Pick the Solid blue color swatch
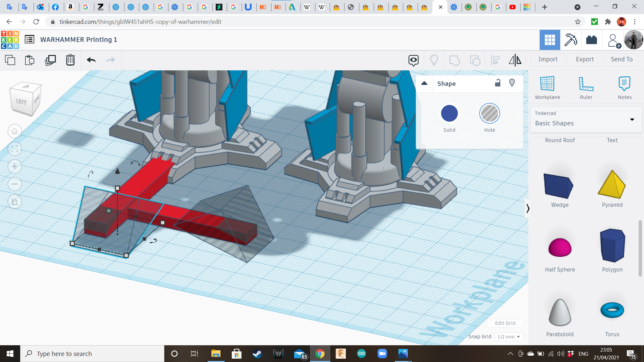Viewport: 644px width, 362px height. coord(449,113)
